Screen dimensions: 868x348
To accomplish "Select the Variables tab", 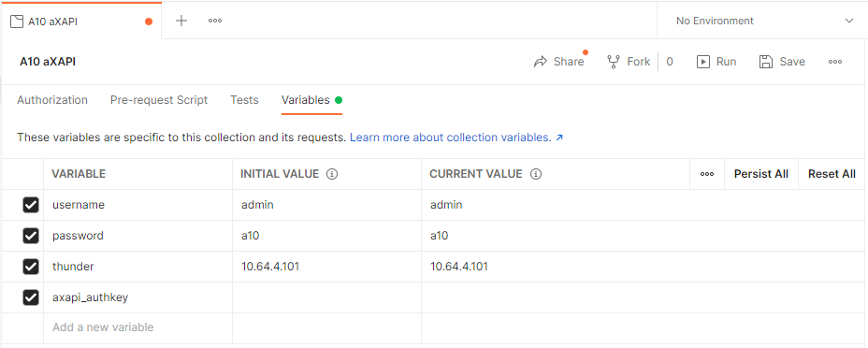I will 311,100.
